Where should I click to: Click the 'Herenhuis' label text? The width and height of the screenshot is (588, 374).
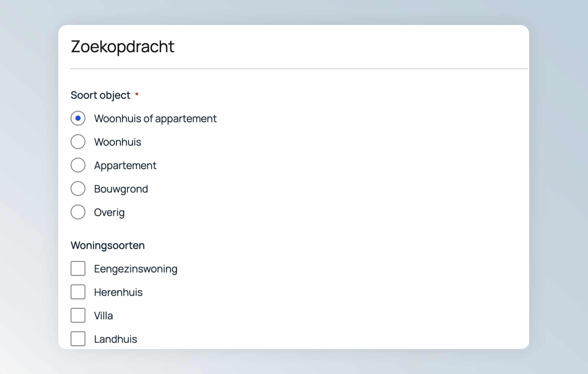click(118, 292)
